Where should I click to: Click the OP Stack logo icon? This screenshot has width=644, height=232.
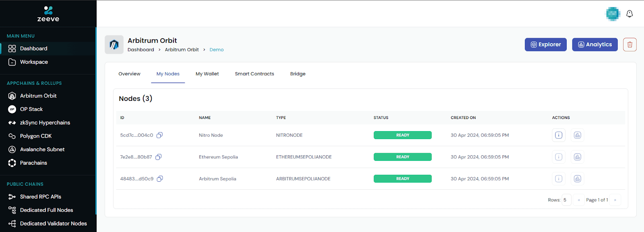(12, 109)
